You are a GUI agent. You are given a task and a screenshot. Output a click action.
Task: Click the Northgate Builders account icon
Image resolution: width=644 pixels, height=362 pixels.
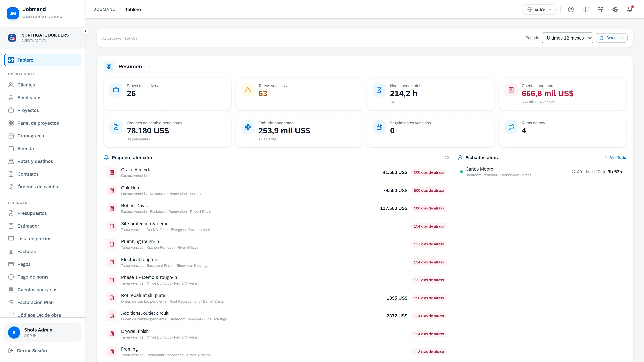coord(12,38)
